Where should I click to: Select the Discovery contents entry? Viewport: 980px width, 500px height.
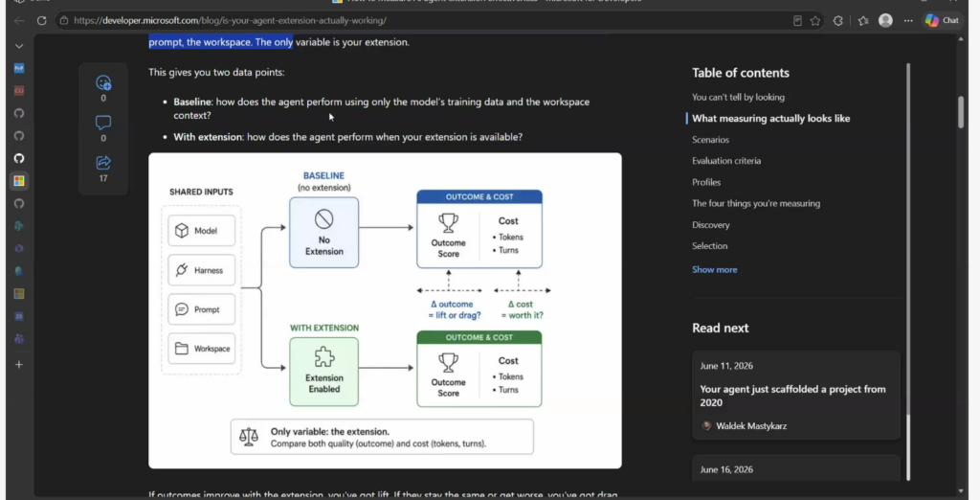coord(711,225)
